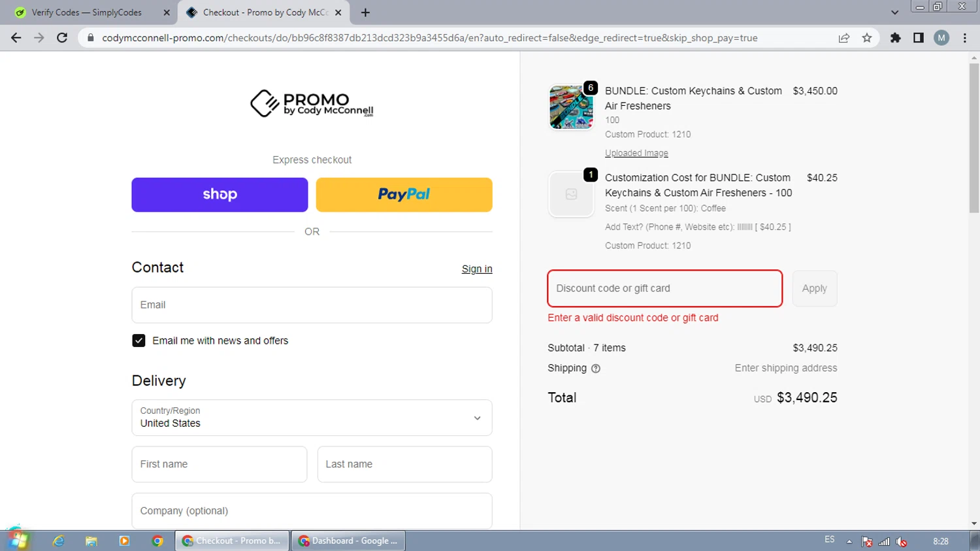Open the media player taskbar icon
Screen dimensions: 980x551
124,541
